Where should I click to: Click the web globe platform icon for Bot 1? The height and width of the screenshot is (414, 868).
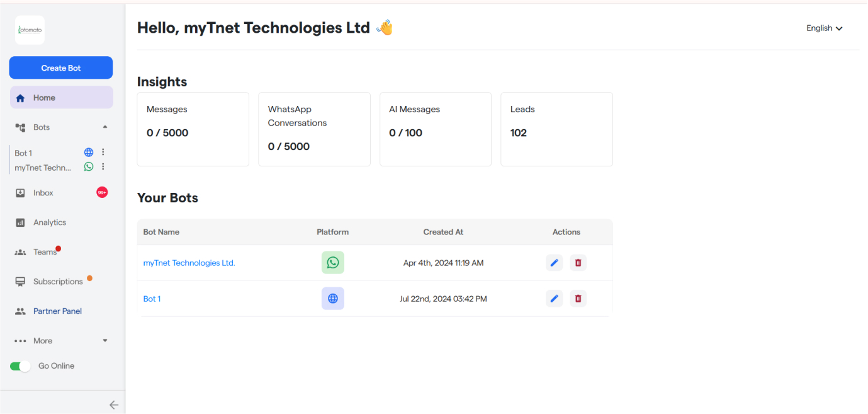click(x=332, y=299)
